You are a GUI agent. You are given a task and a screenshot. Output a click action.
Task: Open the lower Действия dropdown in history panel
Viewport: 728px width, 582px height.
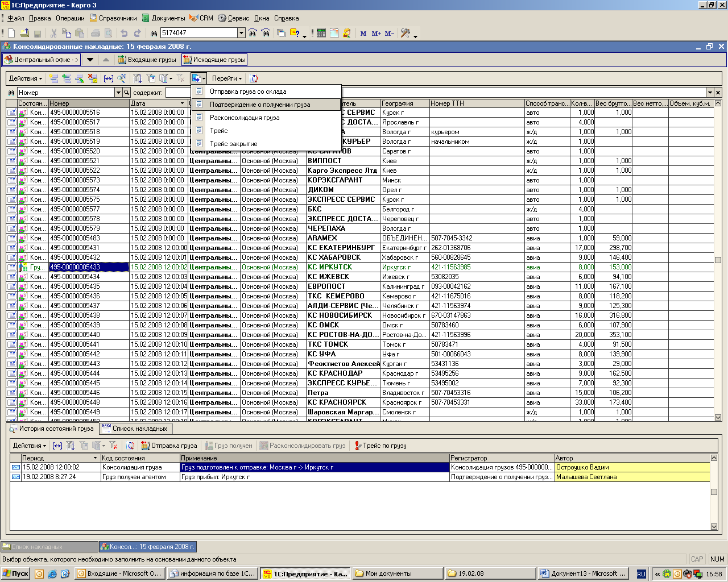tap(30, 446)
